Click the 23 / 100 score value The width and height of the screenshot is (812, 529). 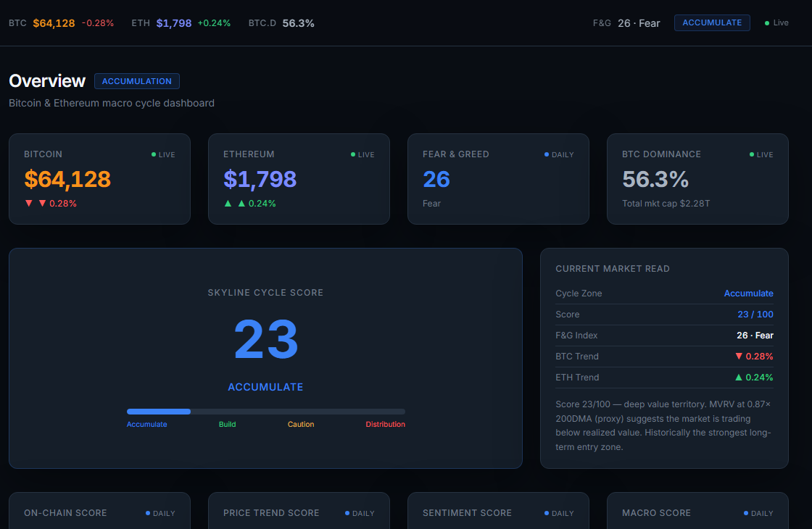(755, 315)
